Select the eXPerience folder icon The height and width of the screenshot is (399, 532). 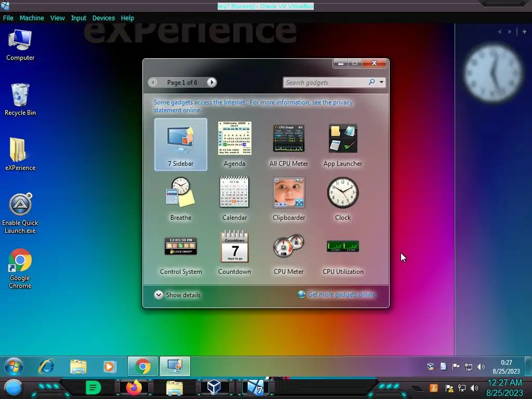coord(20,154)
